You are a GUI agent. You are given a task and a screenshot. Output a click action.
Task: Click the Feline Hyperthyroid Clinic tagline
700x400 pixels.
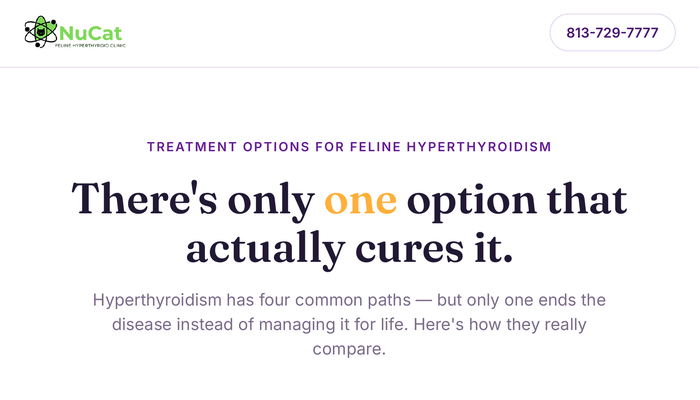point(90,45)
